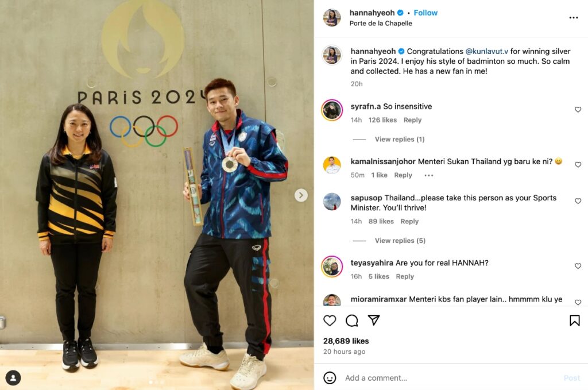
Task: Open the comment bubble icon
Action: tap(352, 321)
